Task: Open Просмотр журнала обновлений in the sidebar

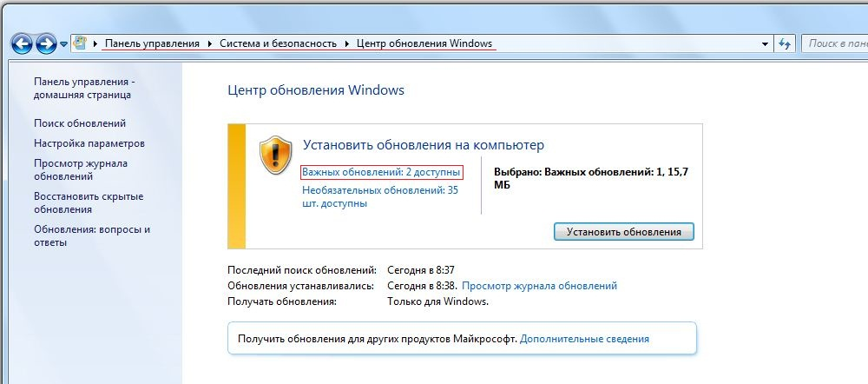Action: (x=80, y=169)
